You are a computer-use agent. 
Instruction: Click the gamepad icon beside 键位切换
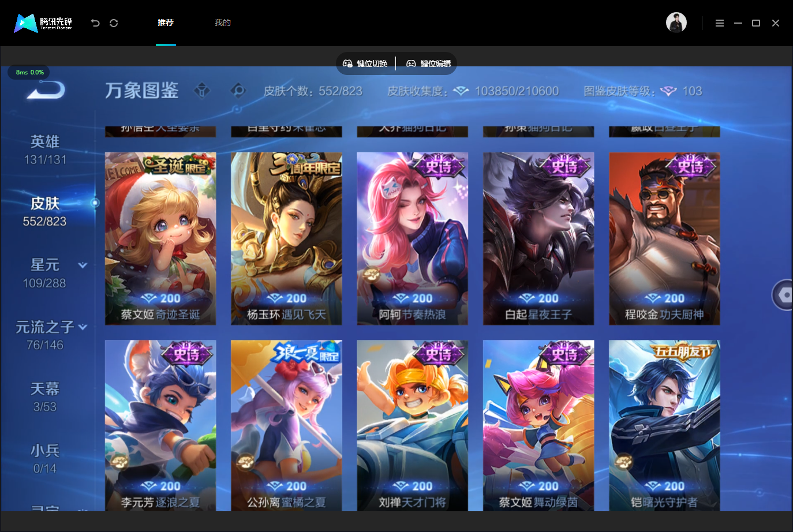click(347, 63)
